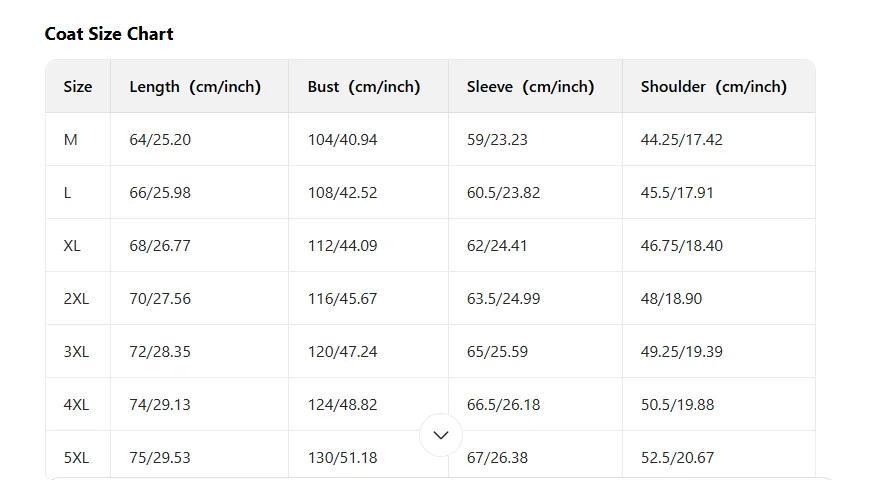Click the Length (cm/inch) column header
The image size is (887, 480).
tap(195, 87)
